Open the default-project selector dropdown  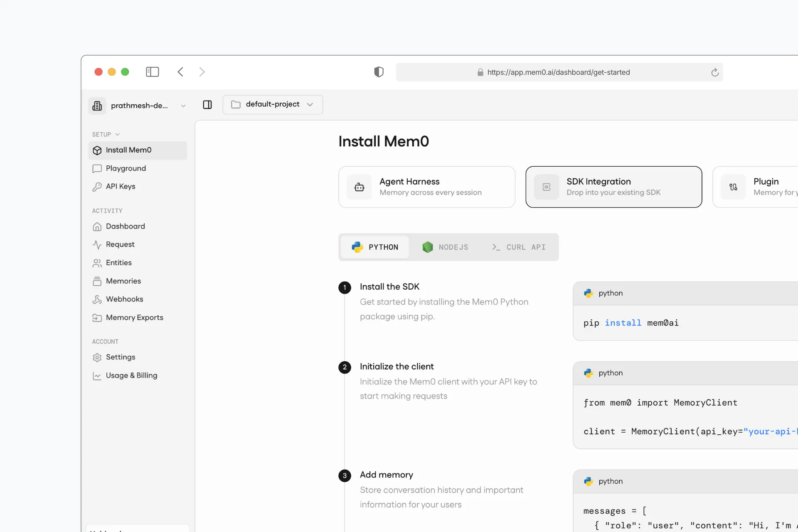pyautogui.click(x=273, y=104)
